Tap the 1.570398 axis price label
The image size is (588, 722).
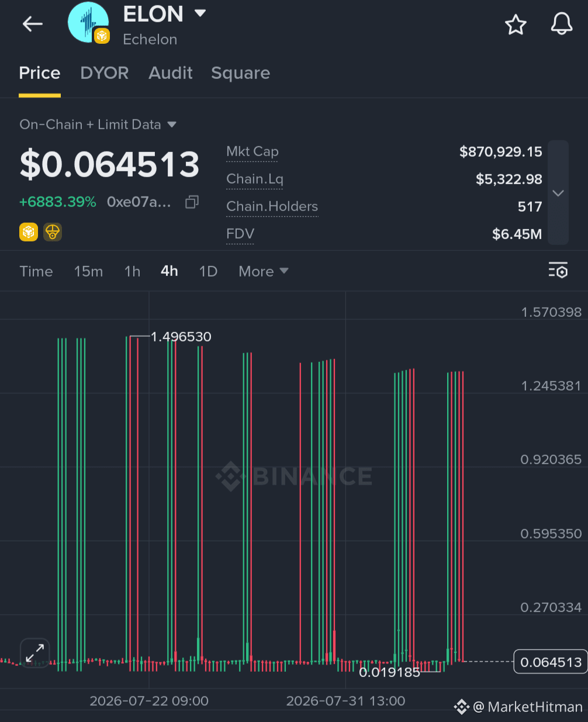point(552,312)
